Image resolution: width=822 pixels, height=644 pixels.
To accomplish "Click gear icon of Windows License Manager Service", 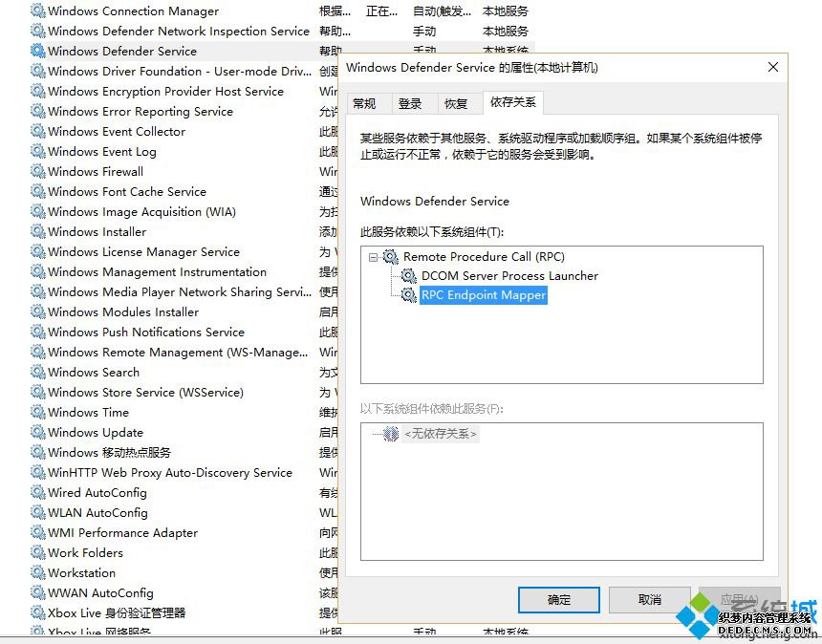I will tap(37, 251).
